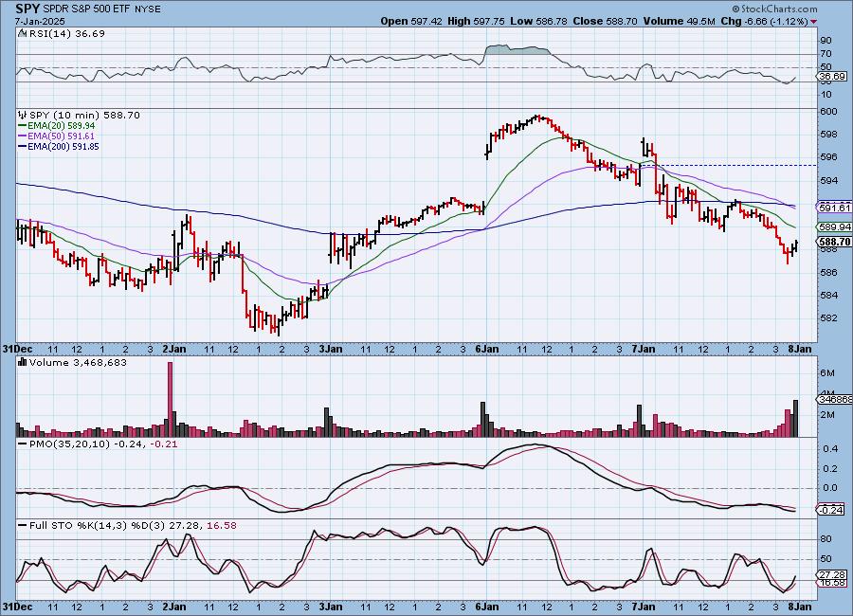Click the 586 price axis label
The image size is (853, 616).
tap(828, 272)
